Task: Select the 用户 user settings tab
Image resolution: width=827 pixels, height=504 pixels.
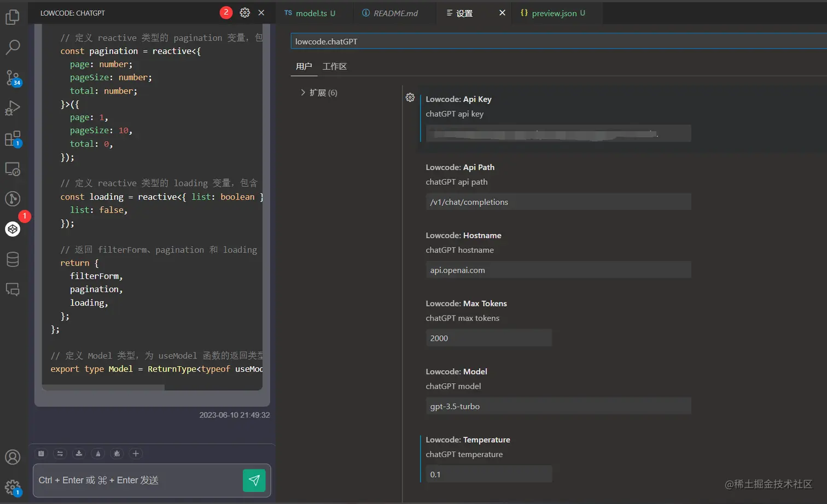Action: pyautogui.click(x=304, y=67)
